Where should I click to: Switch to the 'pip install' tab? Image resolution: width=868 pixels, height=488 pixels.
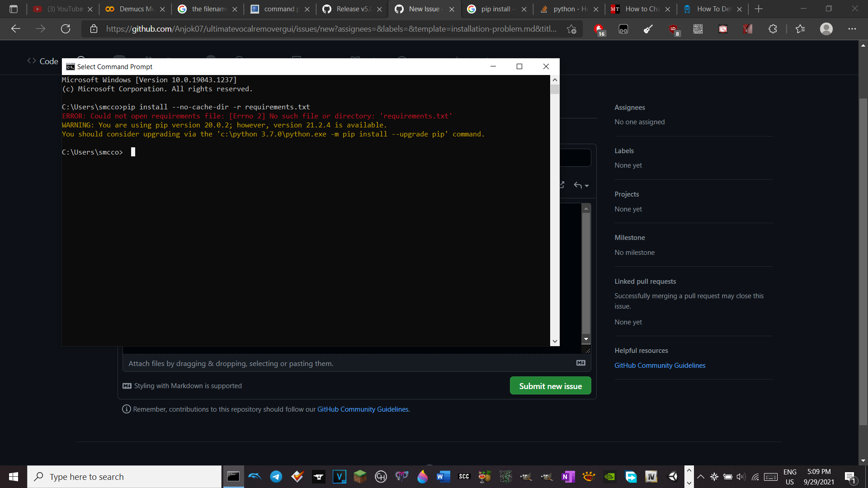click(493, 9)
